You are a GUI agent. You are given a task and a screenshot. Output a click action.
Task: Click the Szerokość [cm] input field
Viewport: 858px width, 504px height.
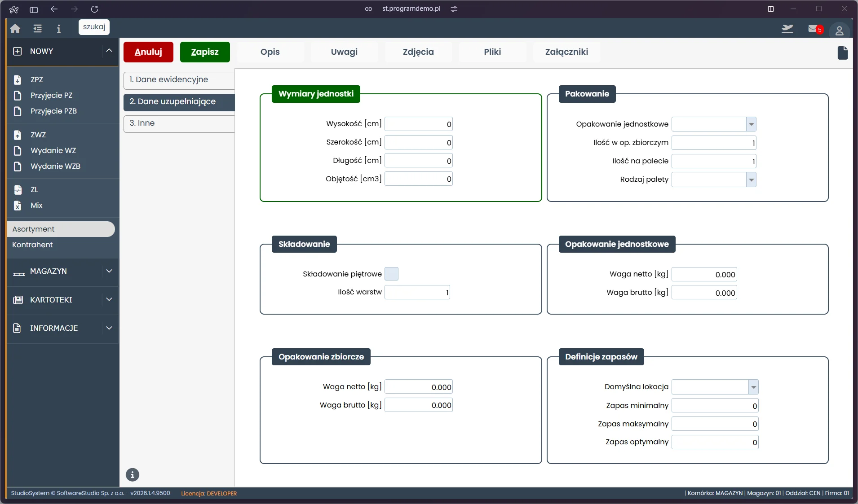click(x=419, y=143)
